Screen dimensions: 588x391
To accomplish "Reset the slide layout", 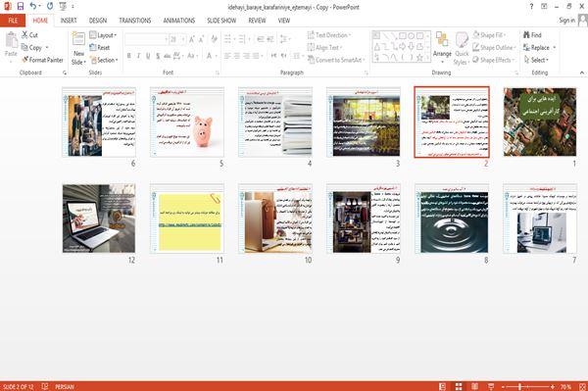I will click(x=100, y=48).
